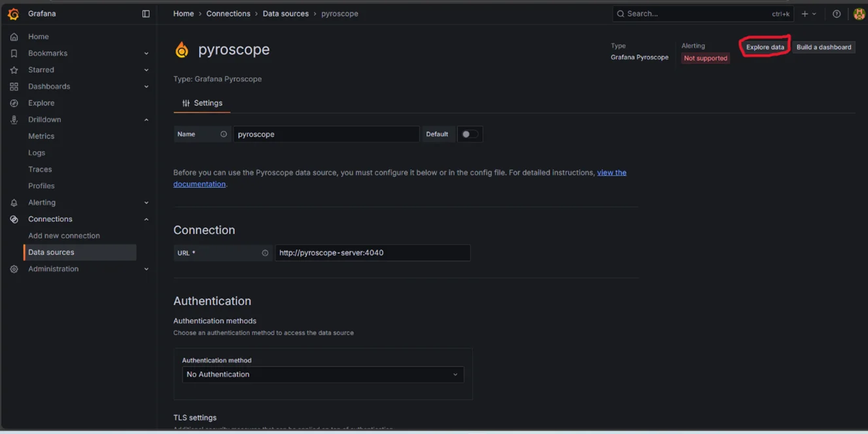Collapse the Drilldown section chevron
Image resolution: width=868 pixels, height=434 pixels.
pyautogui.click(x=146, y=120)
